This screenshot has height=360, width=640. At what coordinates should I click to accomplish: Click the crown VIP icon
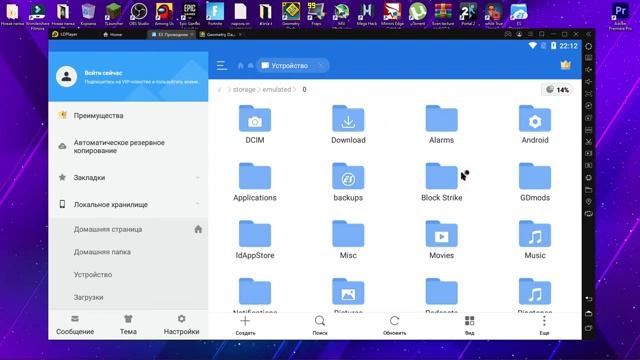pyautogui.click(x=565, y=65)
